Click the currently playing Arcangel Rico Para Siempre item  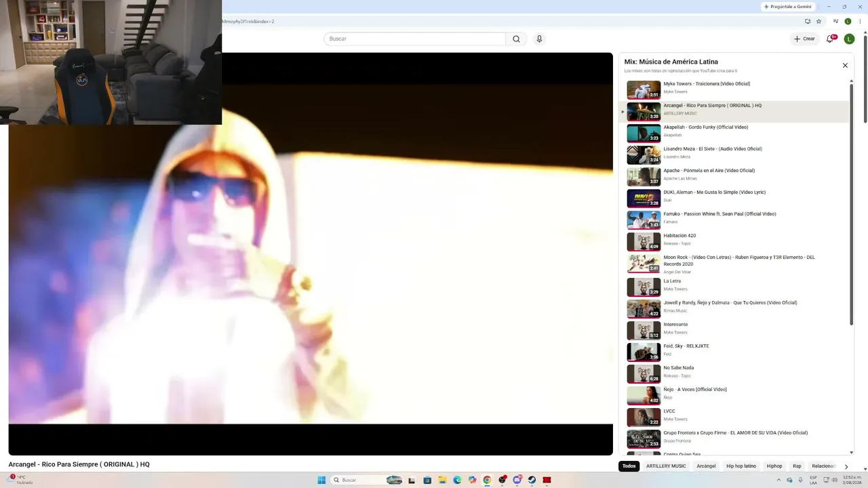pos(734,111)
